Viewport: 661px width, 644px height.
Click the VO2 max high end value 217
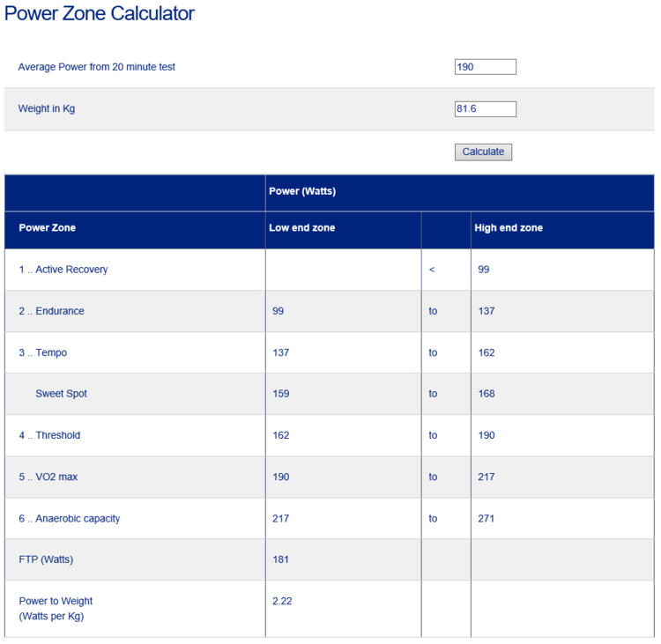(486, 477)
